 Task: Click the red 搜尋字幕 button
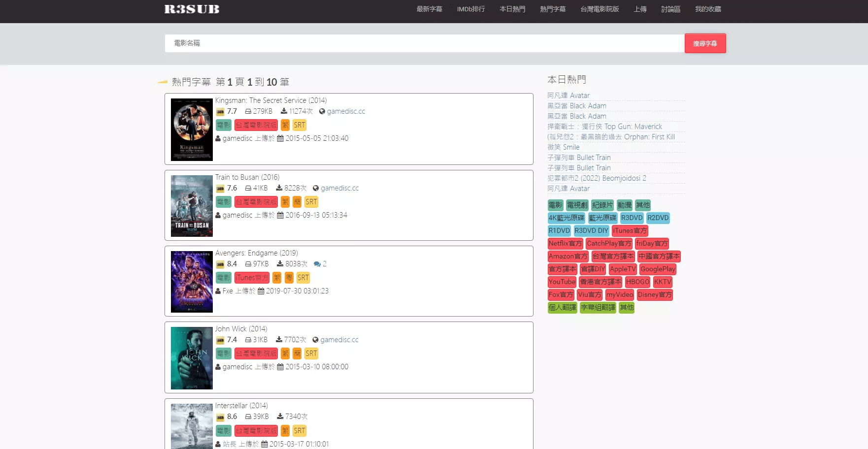pos(705,43)
